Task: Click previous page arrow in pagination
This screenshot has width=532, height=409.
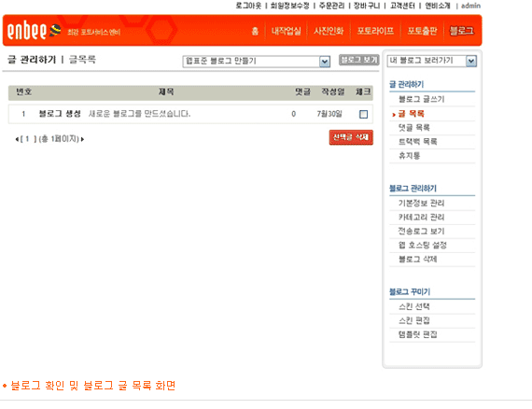Action: coord(17,139)
